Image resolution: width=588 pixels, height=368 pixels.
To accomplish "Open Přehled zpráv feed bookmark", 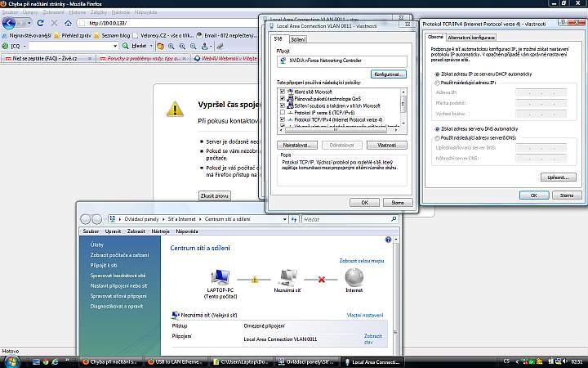I will [x=73, y=35].
